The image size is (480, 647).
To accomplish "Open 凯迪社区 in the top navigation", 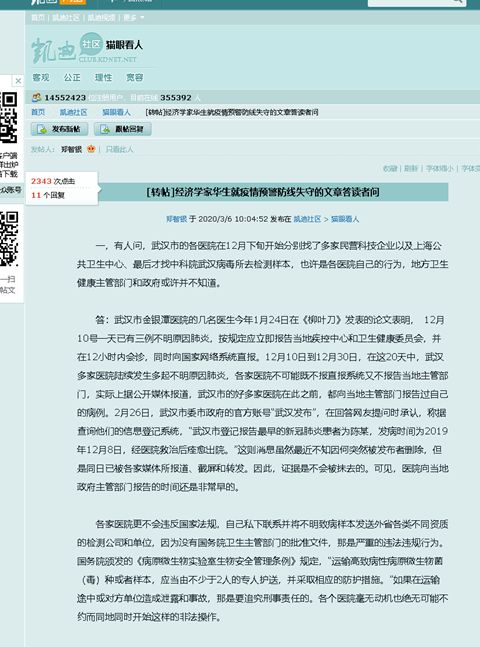I will [66, 18].
